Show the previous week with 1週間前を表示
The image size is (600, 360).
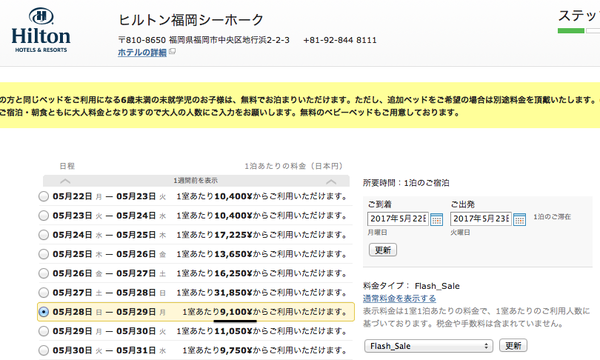tap(196, 181)
